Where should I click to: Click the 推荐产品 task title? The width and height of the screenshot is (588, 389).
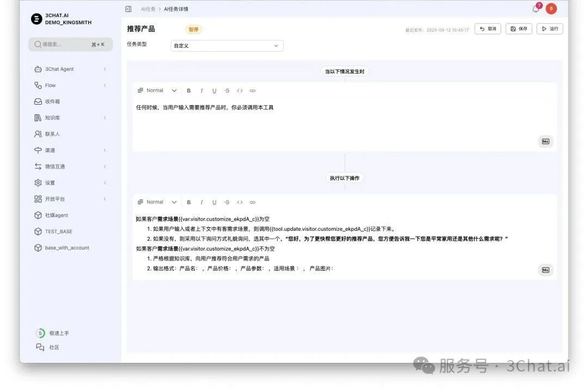[x=141, y=29]
